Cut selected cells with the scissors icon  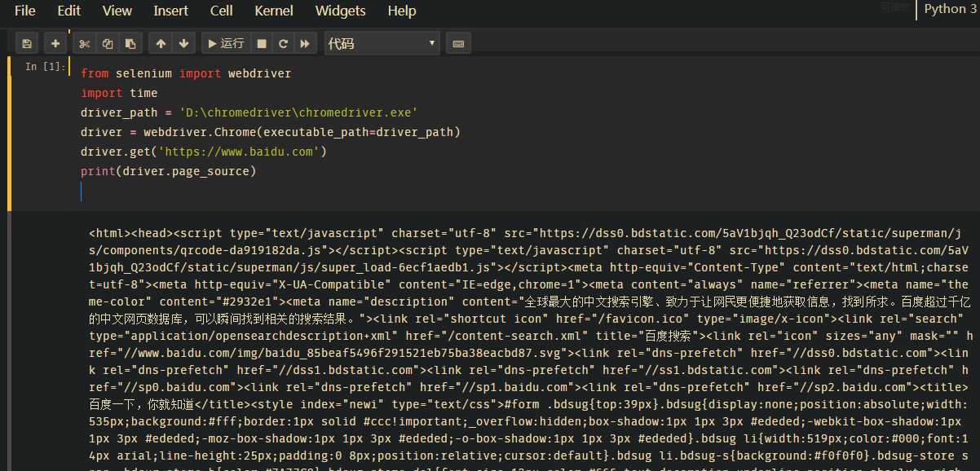[84, 43]
